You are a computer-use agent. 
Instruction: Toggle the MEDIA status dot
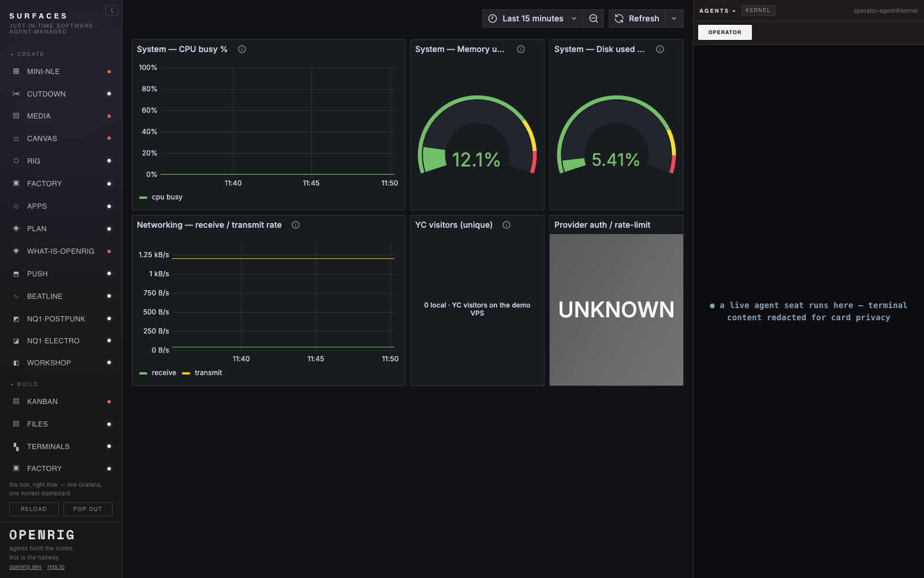coord(109,116)
